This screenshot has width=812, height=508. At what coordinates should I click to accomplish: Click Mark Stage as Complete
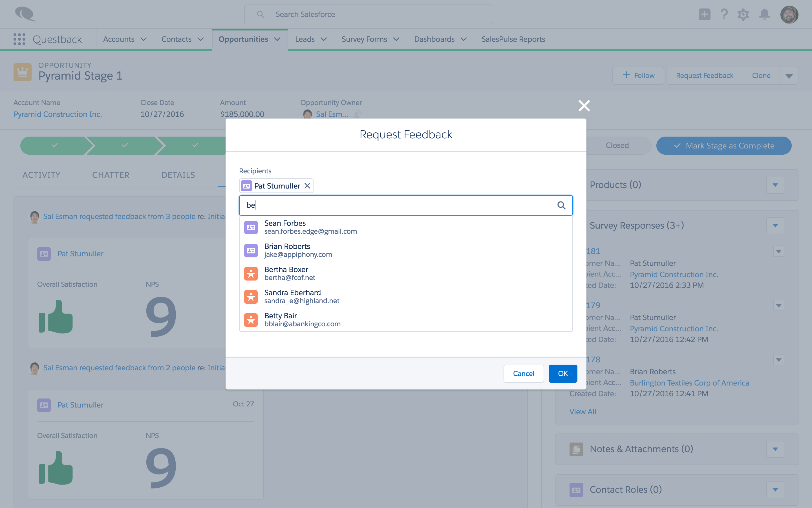pyautogui.click(x=724, y=145)
